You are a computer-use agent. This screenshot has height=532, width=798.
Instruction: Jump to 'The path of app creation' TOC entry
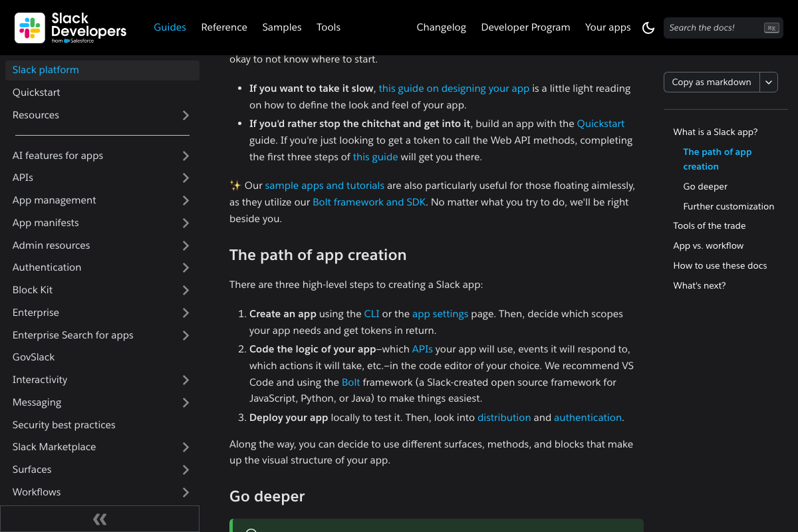718,159
